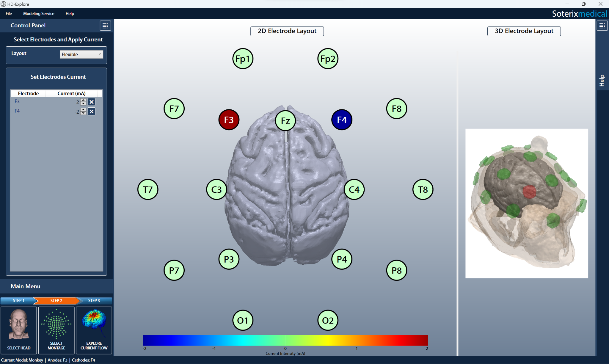Increase F3 current with up arrow
This screenshot has width=609, height=364.
coord(83,100)
